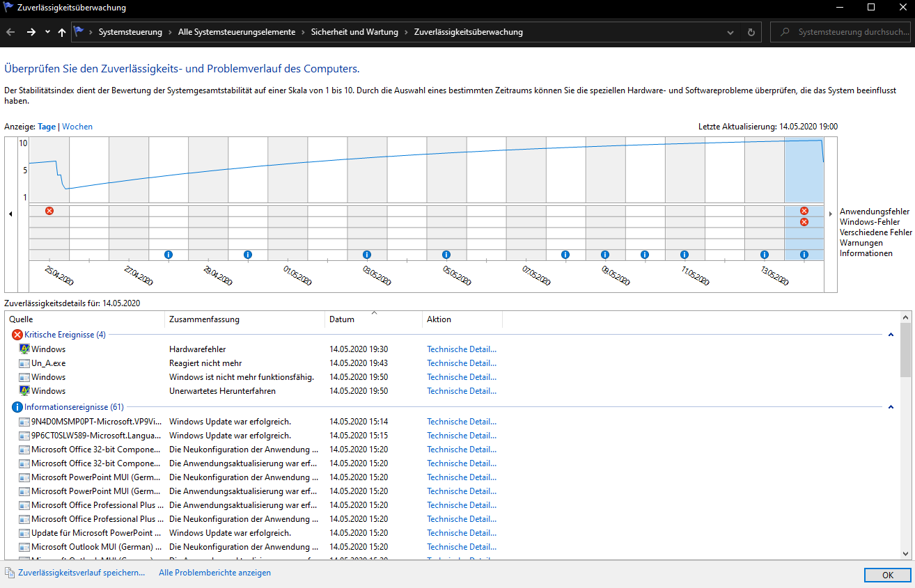The width and height of the screenshot is (915, 588).
Task: Click the information icon on 14.05.2020 column
Action: pyautogui.click(x=804, y=255)
